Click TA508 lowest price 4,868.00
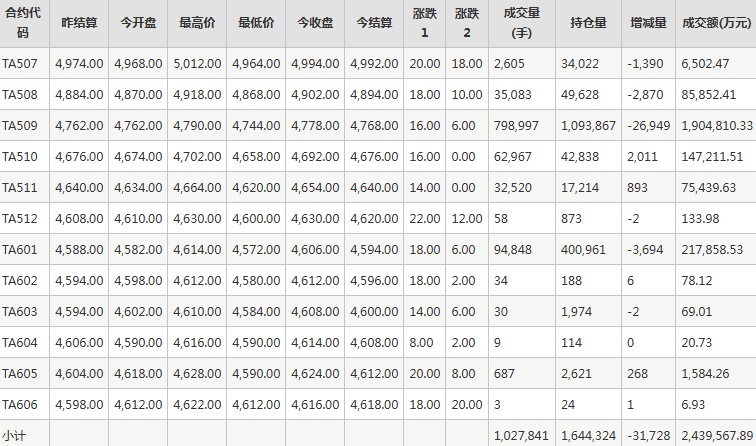The image size is (756, 446). point(256,95)
